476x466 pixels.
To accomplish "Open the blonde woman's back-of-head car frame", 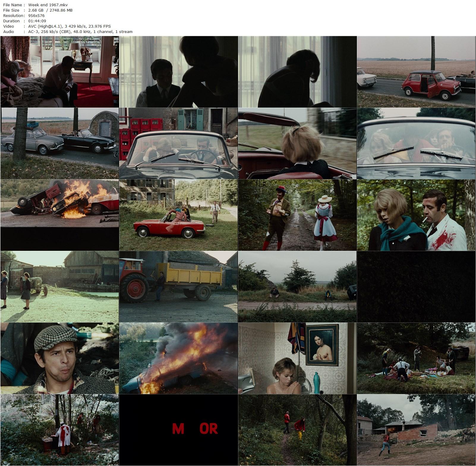I will [x=297, y=143].
